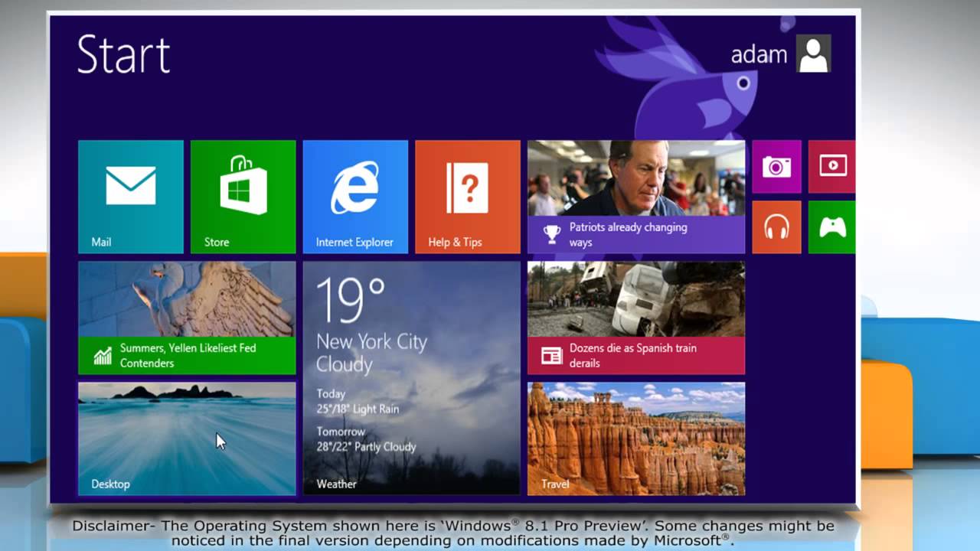
Task: Open the Camera app tile
Action: (776, 166)
